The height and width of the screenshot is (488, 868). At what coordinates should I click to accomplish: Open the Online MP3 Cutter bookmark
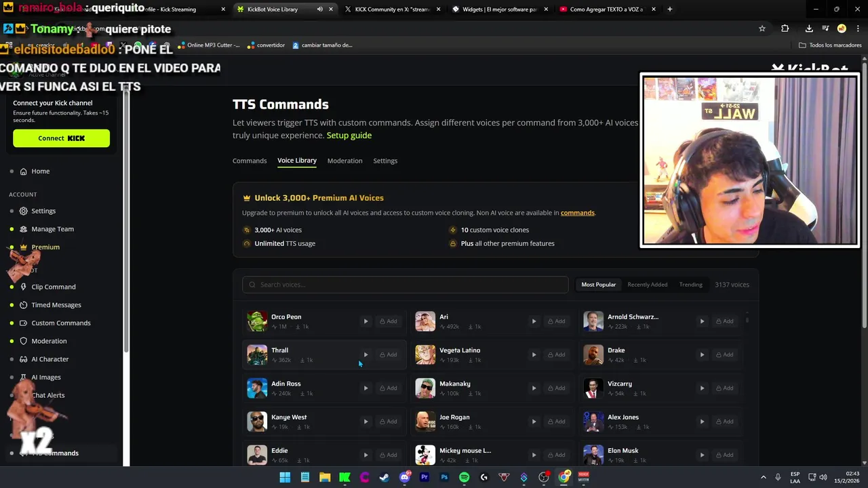pyautogui.click(x=209, y=45)
